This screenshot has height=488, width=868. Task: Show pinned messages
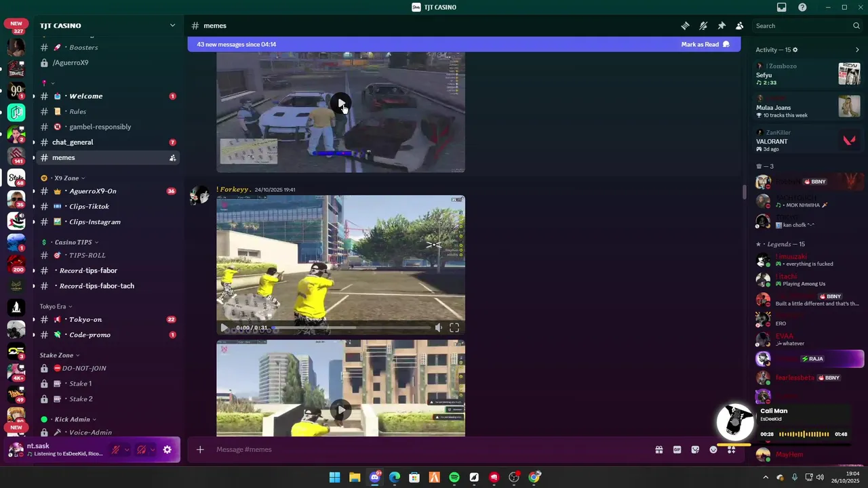tap(722, 26)
